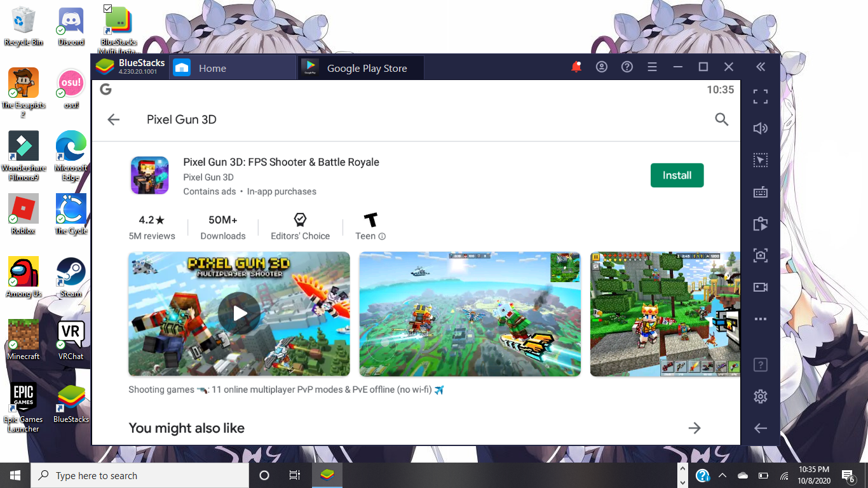The width and height of the screenshot is (868, 488).
Task: Open the sidebar help question mark box
Action: tap(761, 365)
